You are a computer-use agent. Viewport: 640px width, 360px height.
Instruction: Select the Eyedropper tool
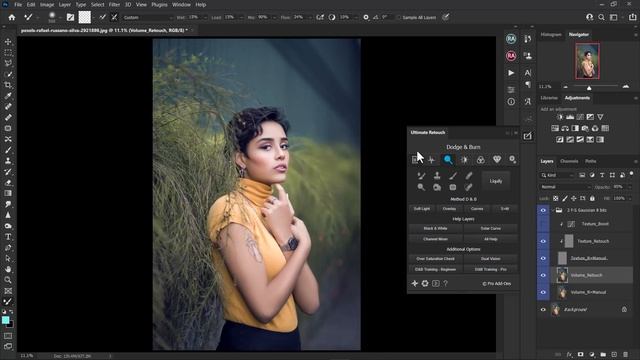tap(8, 96)
